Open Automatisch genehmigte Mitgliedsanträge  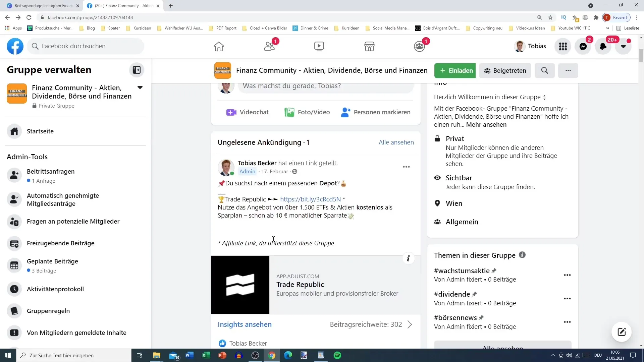(75, 199)
